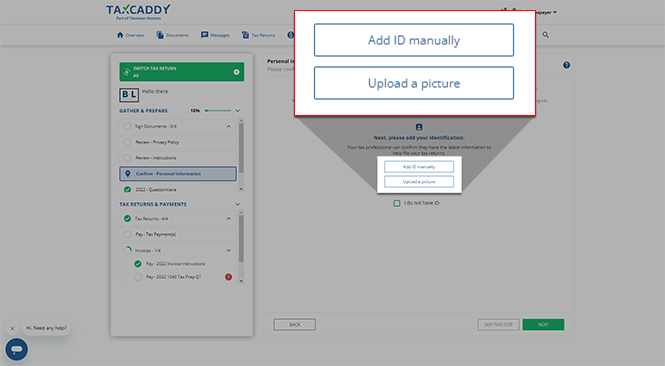Click the location pin on Confirm Personal Information
Image resolution: width=665 pixels, height=366 pixels.
(x=128, y=173)
